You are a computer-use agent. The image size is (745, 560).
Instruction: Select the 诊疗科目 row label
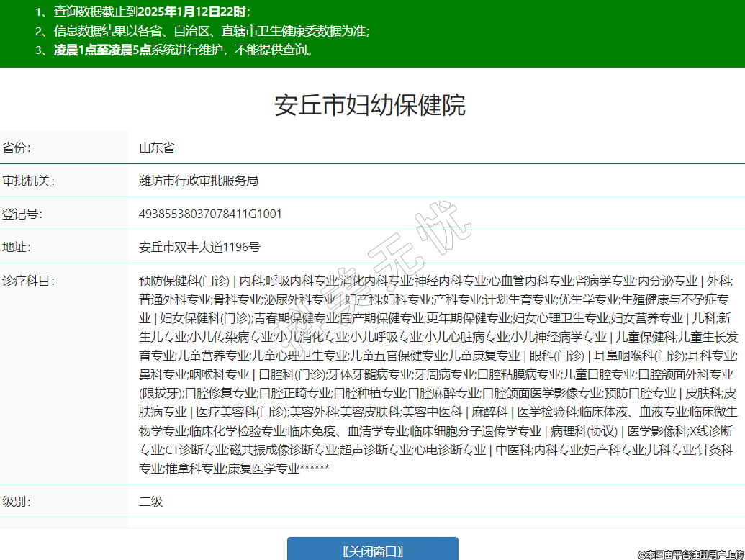(28, 280)
